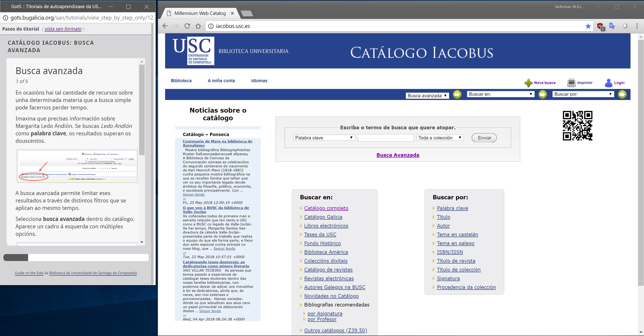The width and height of the screenshot is (644, 336).
Task: Open the A miña conta menu
Action: (x=221, y=81)
